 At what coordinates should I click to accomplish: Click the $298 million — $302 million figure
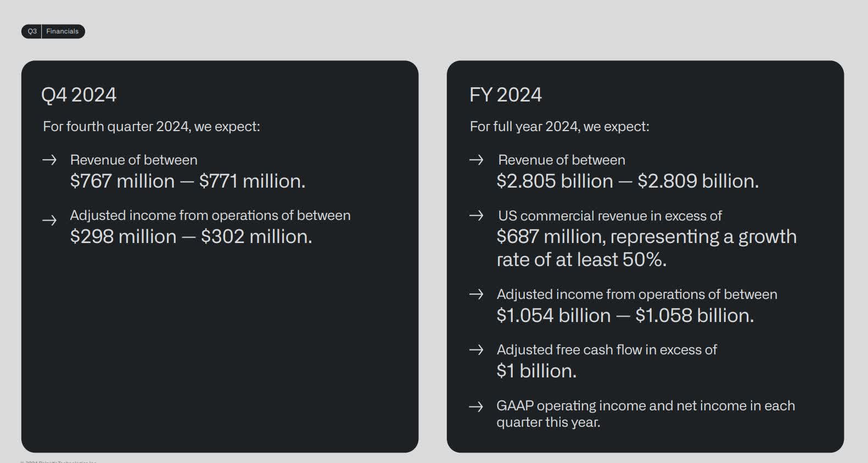191,236
